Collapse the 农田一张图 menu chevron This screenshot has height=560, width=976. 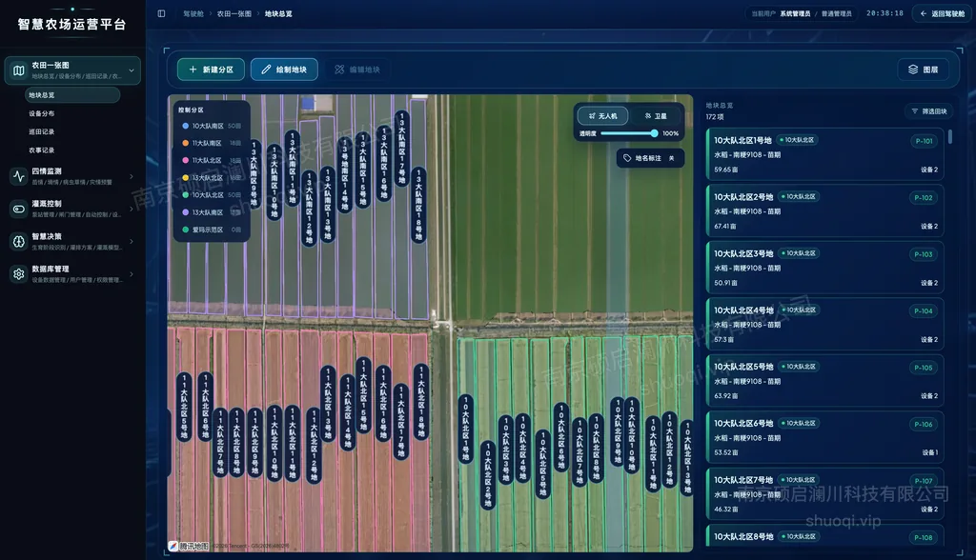click(132, 70)
